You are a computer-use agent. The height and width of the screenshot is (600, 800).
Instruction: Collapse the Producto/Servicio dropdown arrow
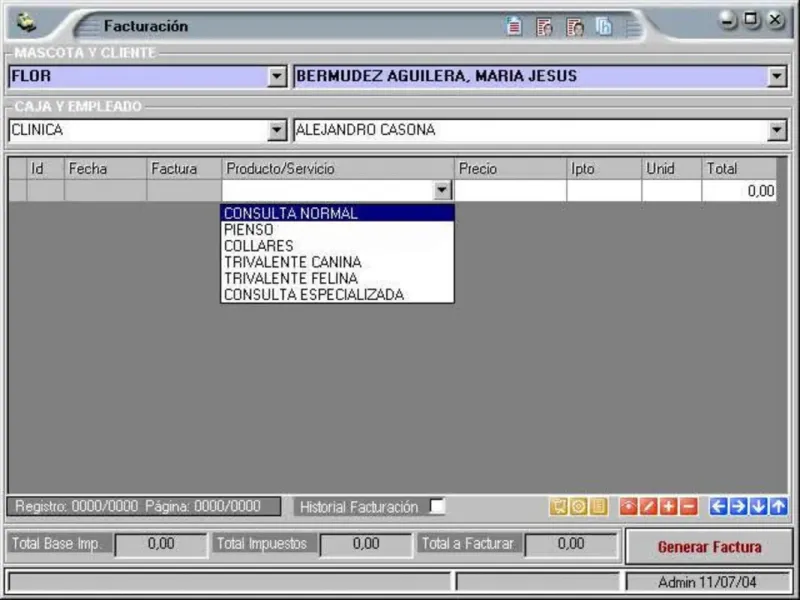tap(442, 190)
